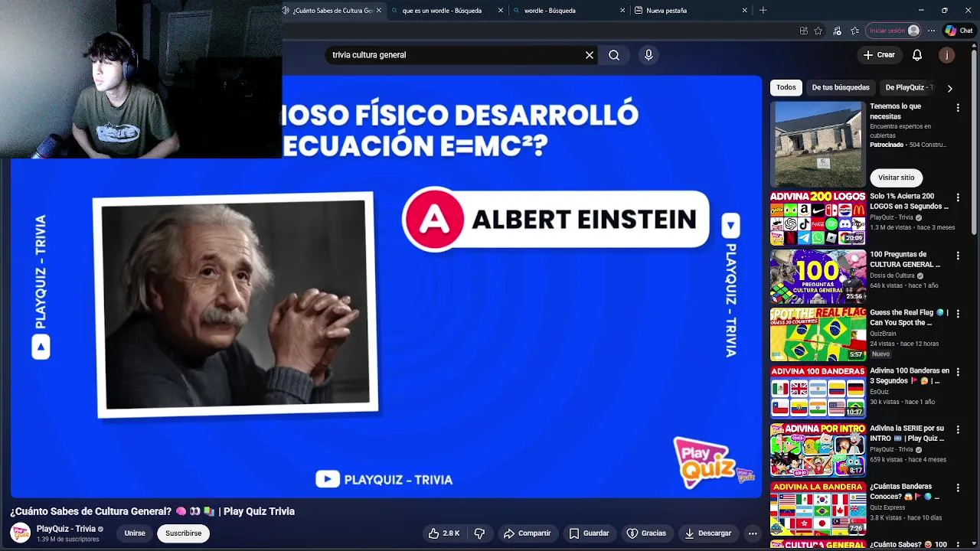This screenshot has width=980, height=551.
Task: Click the magnifier search button
Action: point(614,55)
